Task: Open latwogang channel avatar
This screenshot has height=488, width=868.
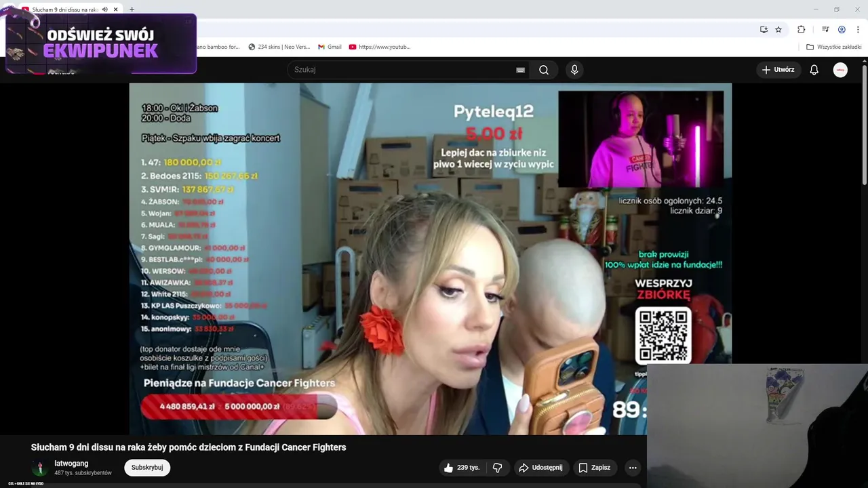Action: [40, 468]
